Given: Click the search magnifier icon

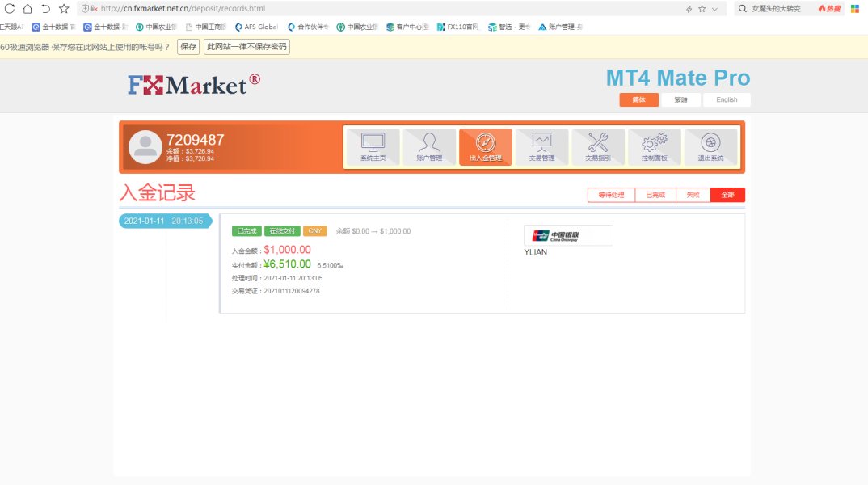Looking at the screenshot, I should pyautogui.click(x=743, y=8).
